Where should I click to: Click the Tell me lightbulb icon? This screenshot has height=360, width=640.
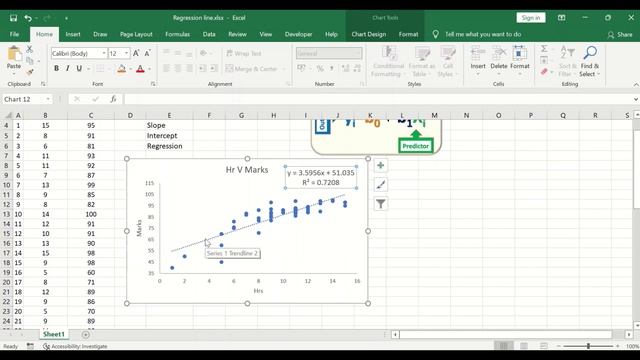[x=436, y=35]
